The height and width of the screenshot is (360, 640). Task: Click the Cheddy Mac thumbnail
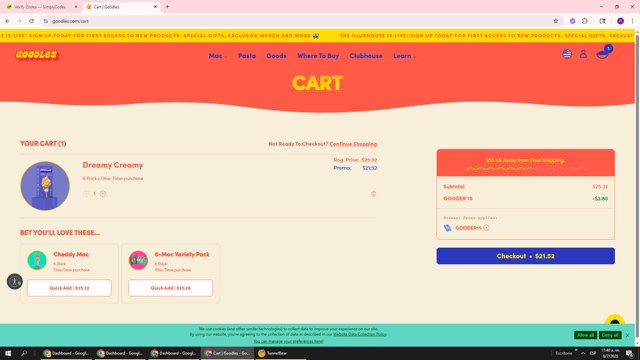pyautogui.click(x=37, y=260)
